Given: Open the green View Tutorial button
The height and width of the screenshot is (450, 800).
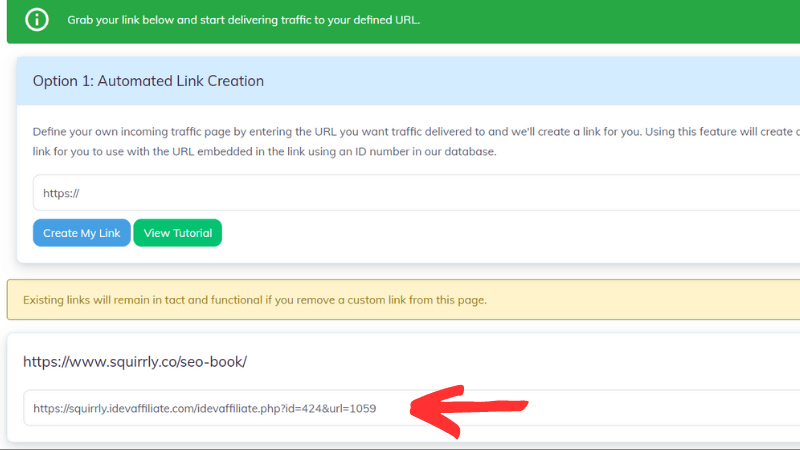Looking at the screenshot, I should click(x=177, y=233).
